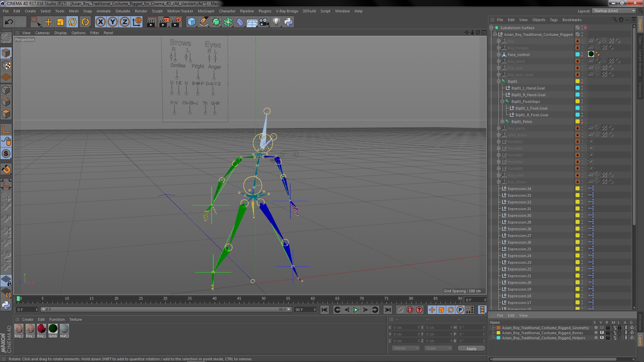Click the Camera object icon
The width and height of the screenshot is (644, 362).
(264, 22)
